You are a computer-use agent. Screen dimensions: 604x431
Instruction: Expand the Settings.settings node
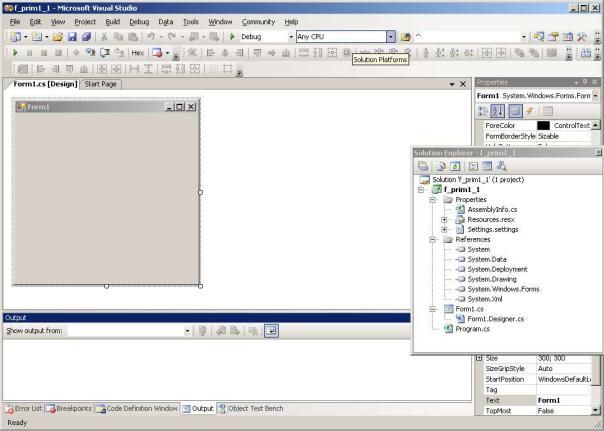pyautogui.click(x=444, y=230)
